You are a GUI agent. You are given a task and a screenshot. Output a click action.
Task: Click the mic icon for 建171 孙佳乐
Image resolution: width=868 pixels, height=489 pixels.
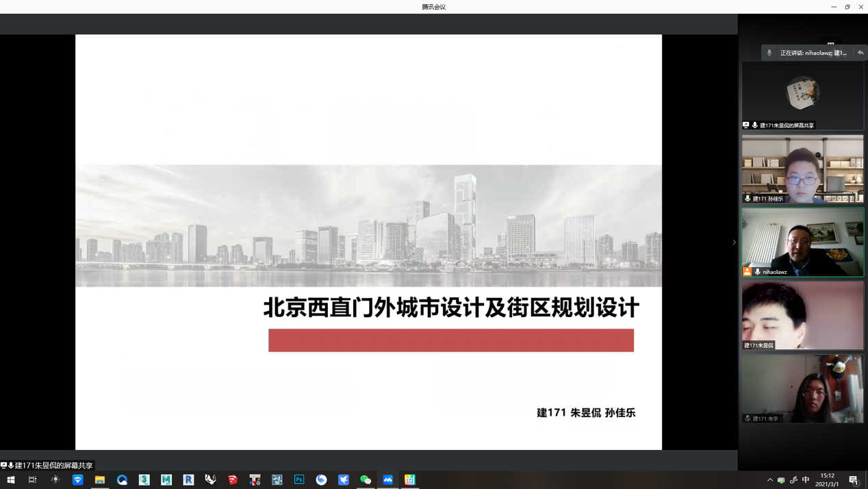[748, 199]
